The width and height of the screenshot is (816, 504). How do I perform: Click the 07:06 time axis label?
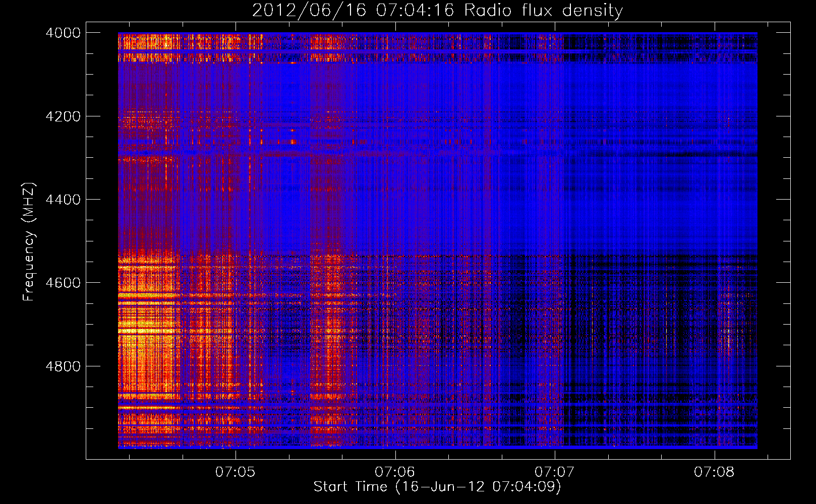pos(395,472)
